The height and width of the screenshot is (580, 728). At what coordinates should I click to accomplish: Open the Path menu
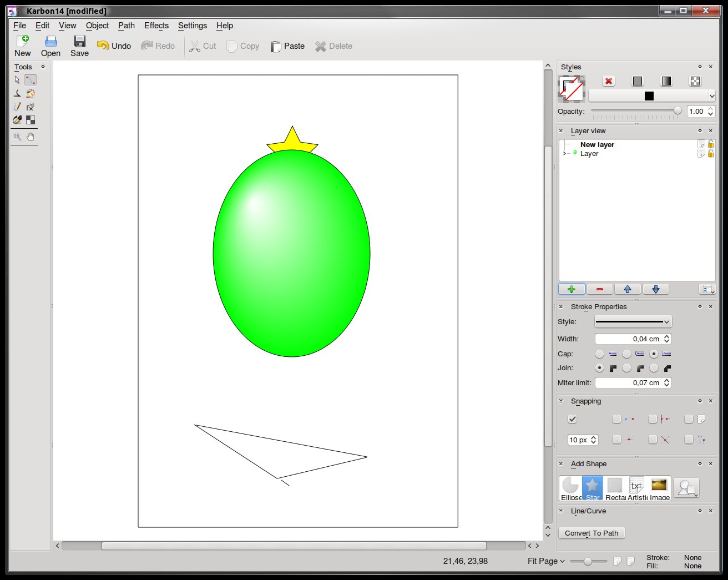126,26
